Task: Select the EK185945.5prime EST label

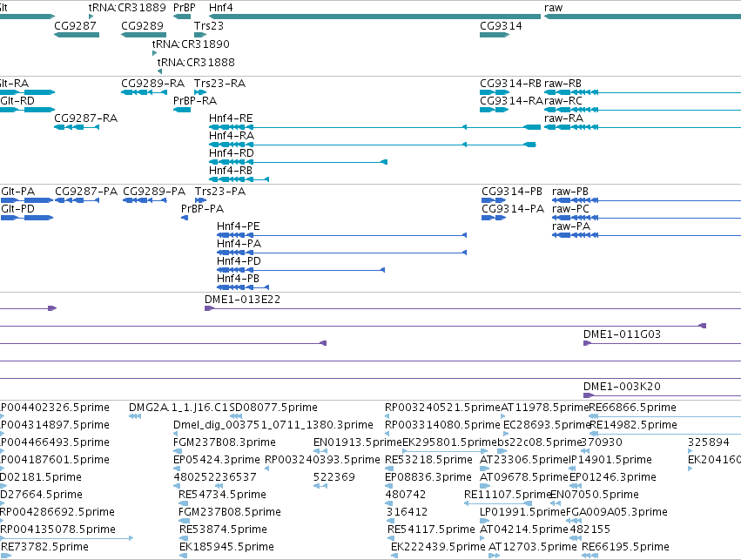Action: point(226,547)
